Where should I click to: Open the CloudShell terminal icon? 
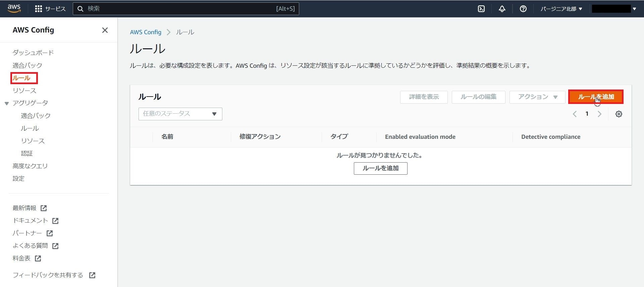(481, 9)
